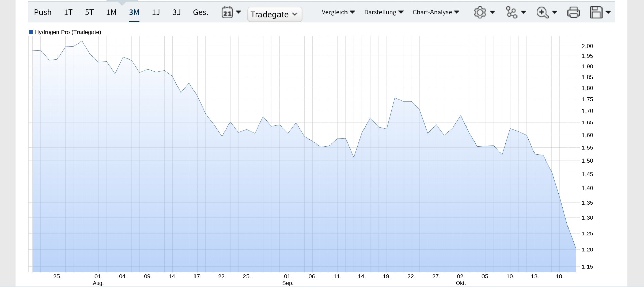Click the 1,50 price axis label

pos(587,161)
